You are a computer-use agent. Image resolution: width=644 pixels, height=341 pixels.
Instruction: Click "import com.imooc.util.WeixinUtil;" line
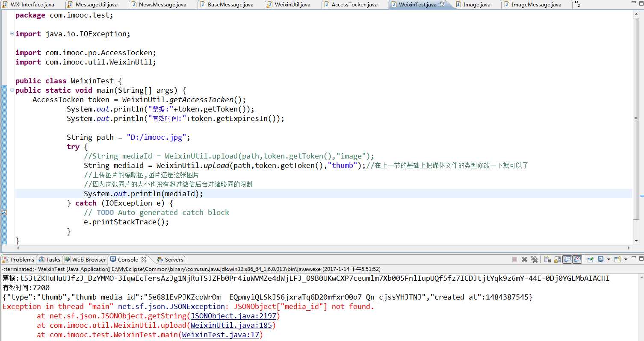coord(86,62)
